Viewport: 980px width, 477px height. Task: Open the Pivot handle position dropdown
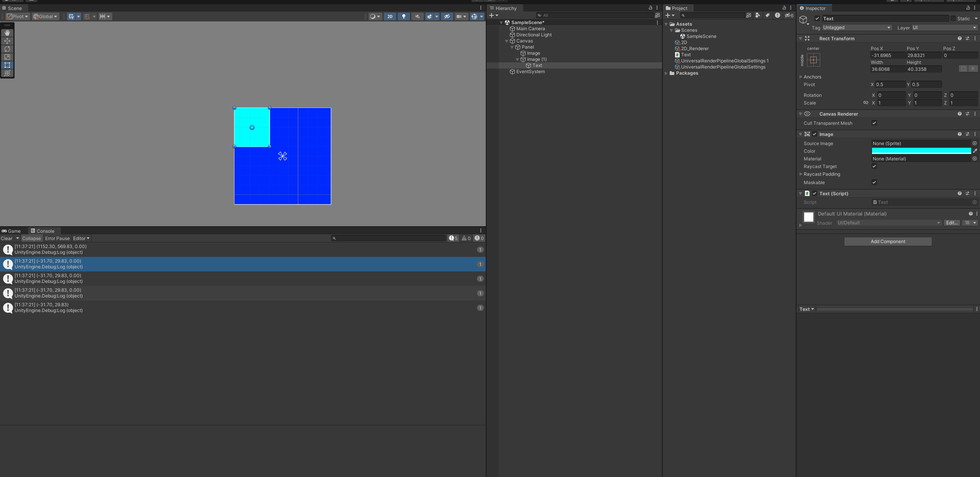tap(18, 16)
